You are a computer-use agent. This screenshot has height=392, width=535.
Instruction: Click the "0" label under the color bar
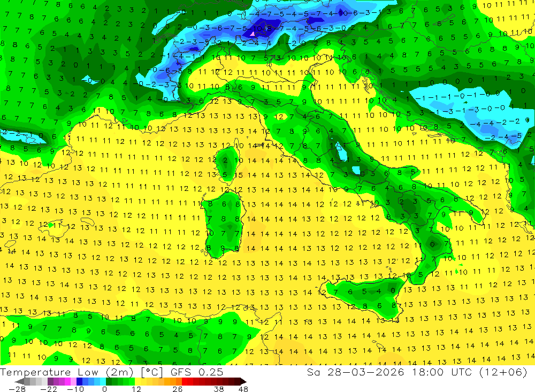[x=105, y=389]
